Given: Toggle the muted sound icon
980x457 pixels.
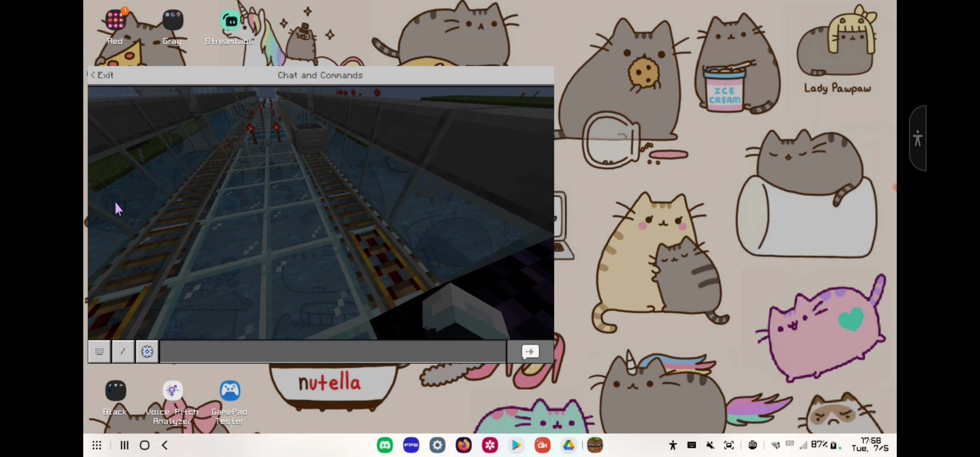Looking at the screenshot, I should pos(710,445).
